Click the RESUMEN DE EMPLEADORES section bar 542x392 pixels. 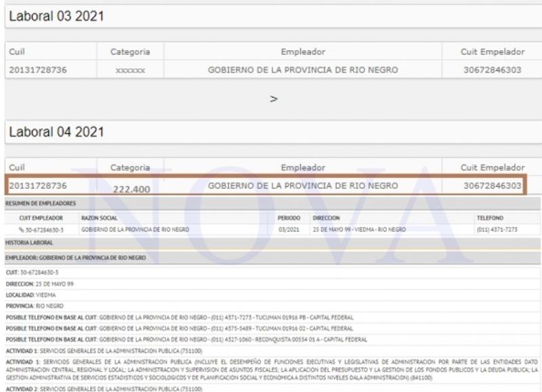point(273,203)
